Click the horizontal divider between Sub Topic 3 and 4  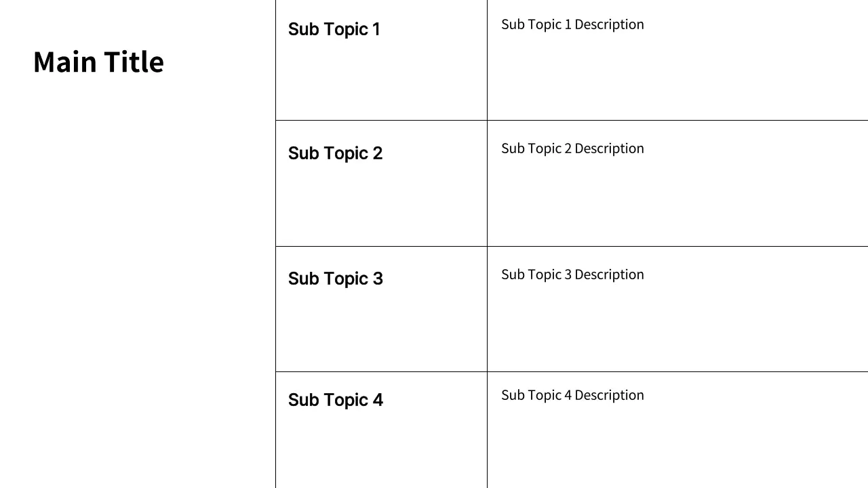coord(610,371)
